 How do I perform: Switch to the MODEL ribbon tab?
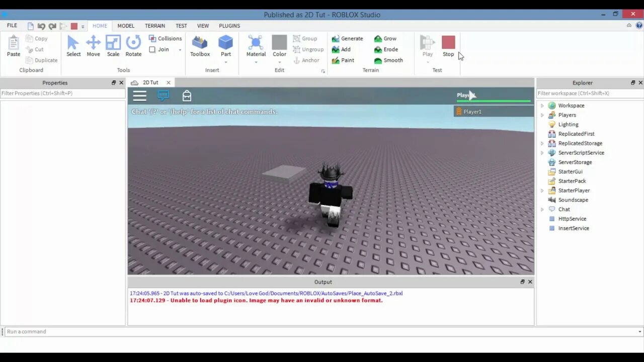pyautogui.click(x=126, y=26)
